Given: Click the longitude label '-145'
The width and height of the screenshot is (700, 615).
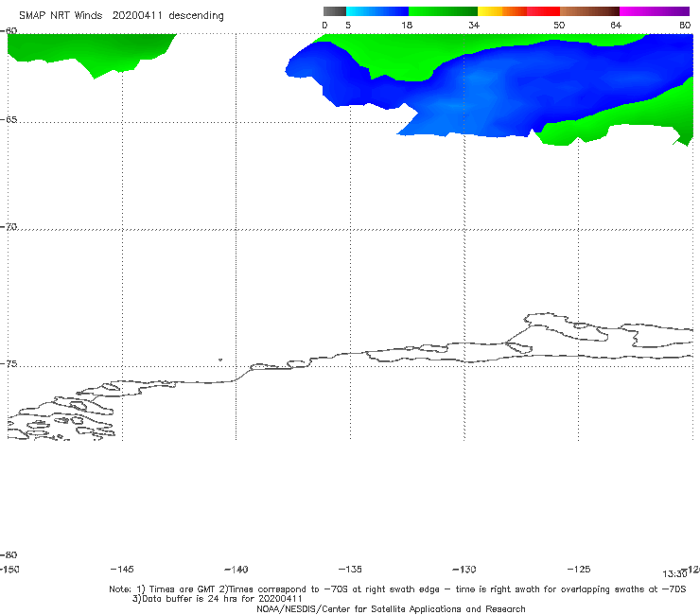Looking at the screenshot, I should click(122, 569).
